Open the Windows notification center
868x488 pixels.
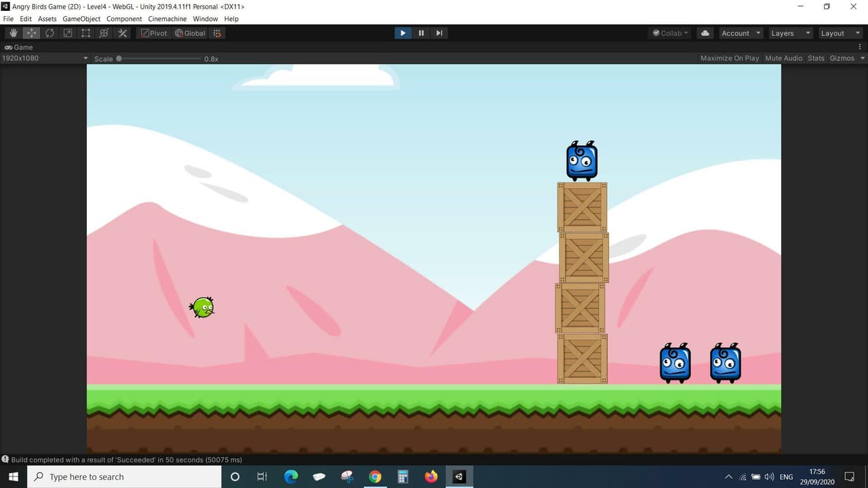850,477
